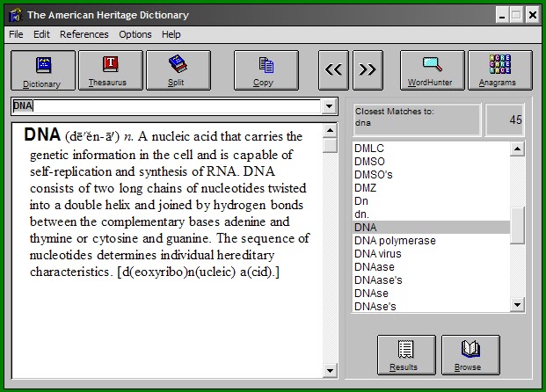Viewport: 546px width, 392px height.
Task: Open the References menu
Action: tap(84, 34)
